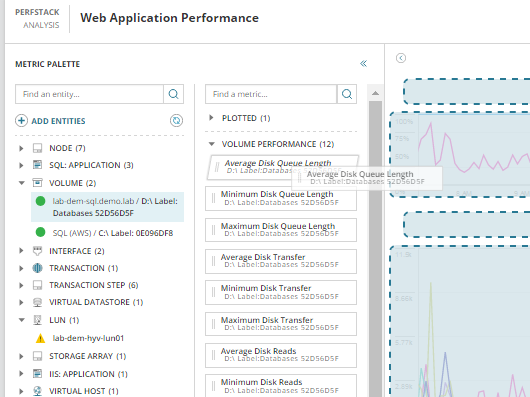The width and height of the screenshot is (530, 397).
Task: Click the INTERFACE type icon
Action: pos(37,251)
